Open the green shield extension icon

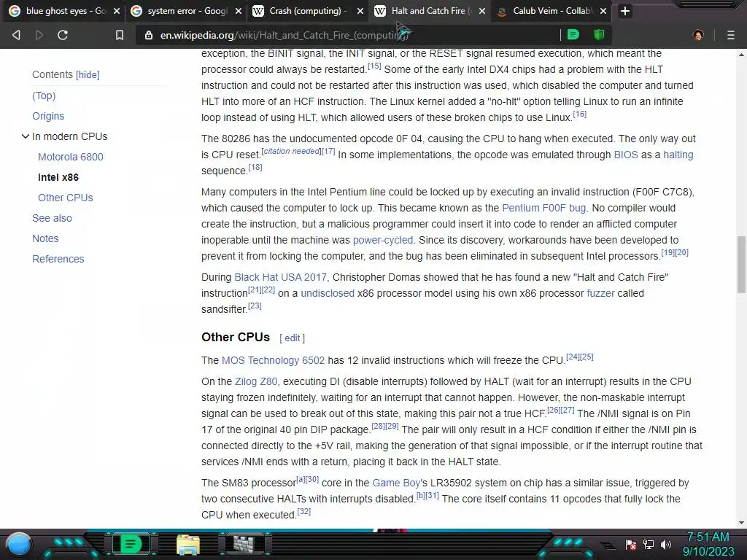click(599, 35)
